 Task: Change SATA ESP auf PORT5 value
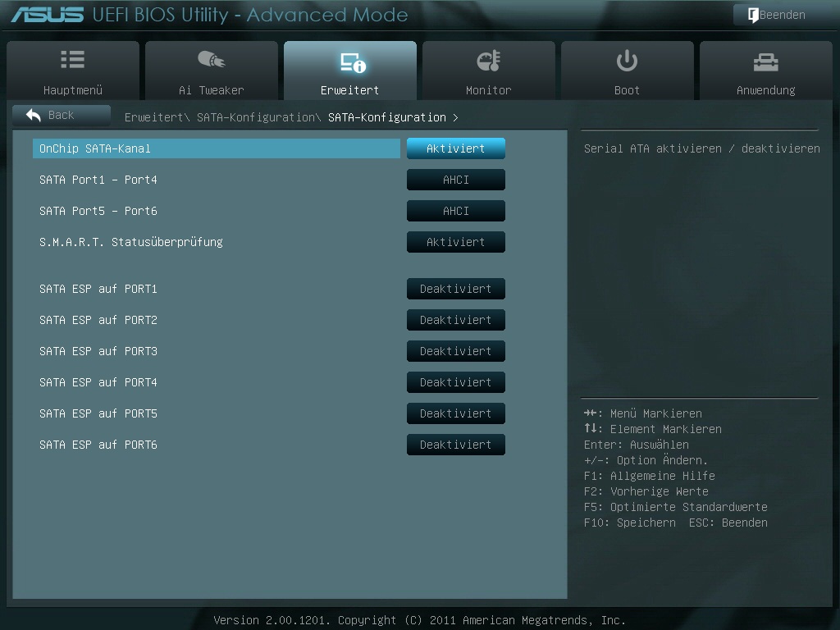pyautogui.click(x=456, y=413)
